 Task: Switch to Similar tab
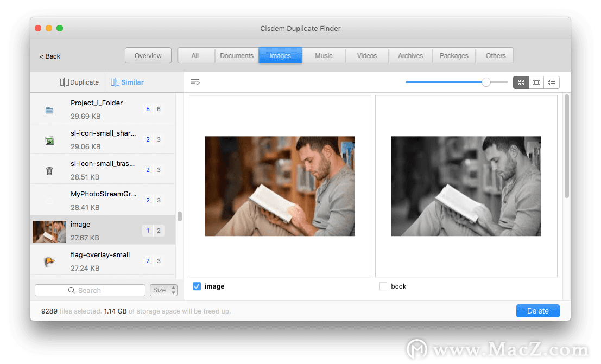pyautogui.click(x=127, y=82)
